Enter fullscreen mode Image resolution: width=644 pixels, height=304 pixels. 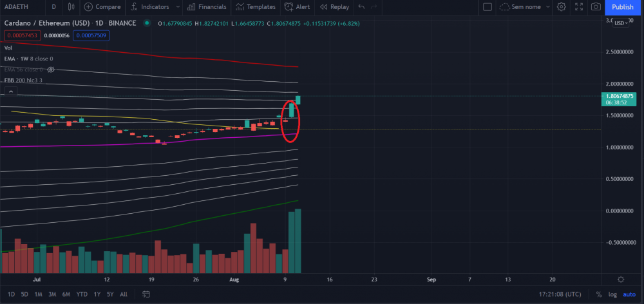tap(579, 7)
